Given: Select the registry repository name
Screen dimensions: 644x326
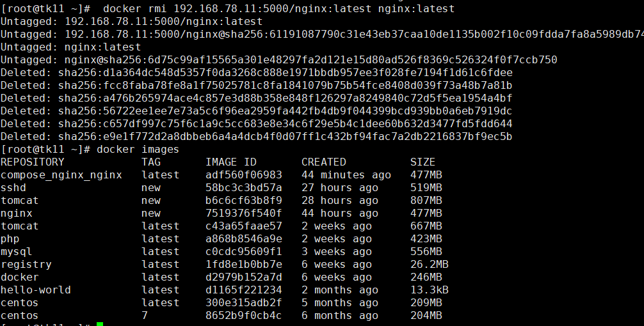Looking at the screenshot, I should coord(26,265).
